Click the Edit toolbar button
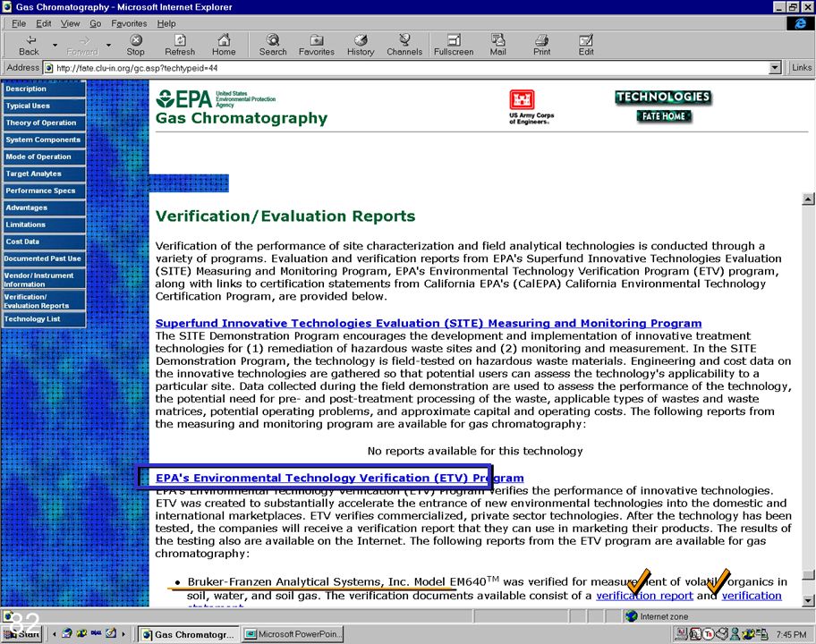Screen dimensions: 816x644 tap(586, 46)
